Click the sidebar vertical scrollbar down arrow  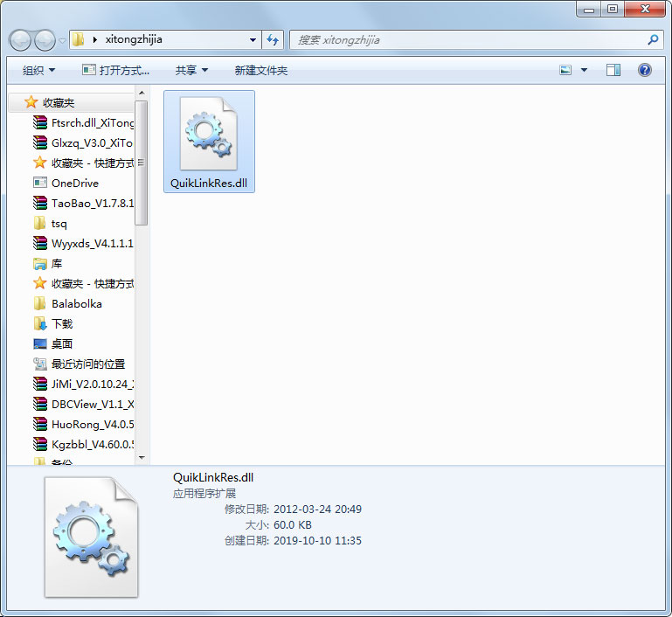(x=142, y=456)
